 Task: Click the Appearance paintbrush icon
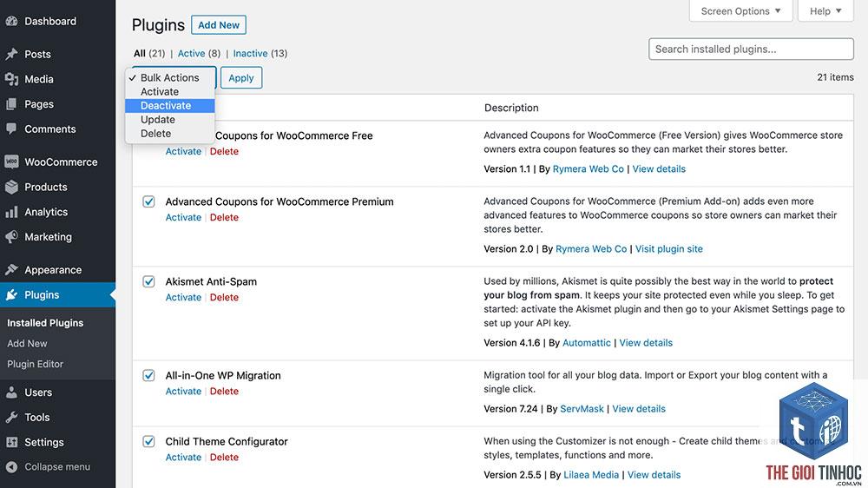point(11,270)
